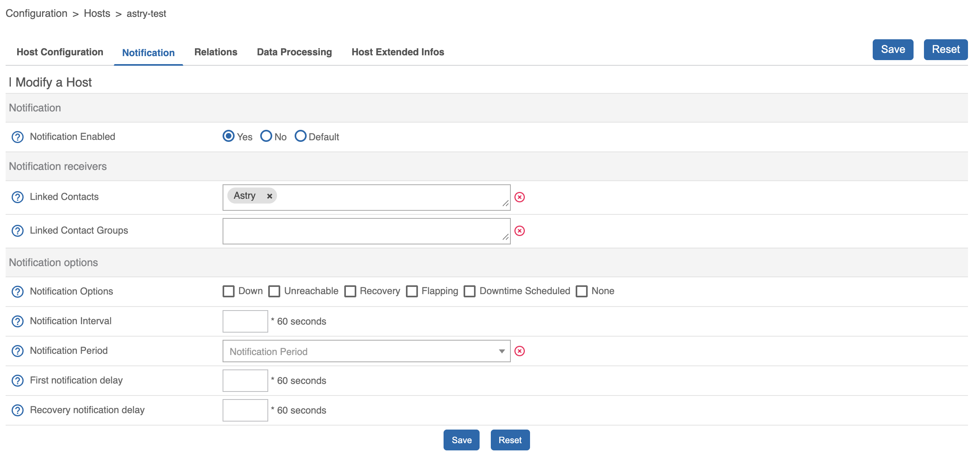This screenshot has height=452, width=980.
Task: Open help icon for Notification Period
Action: 18,351
